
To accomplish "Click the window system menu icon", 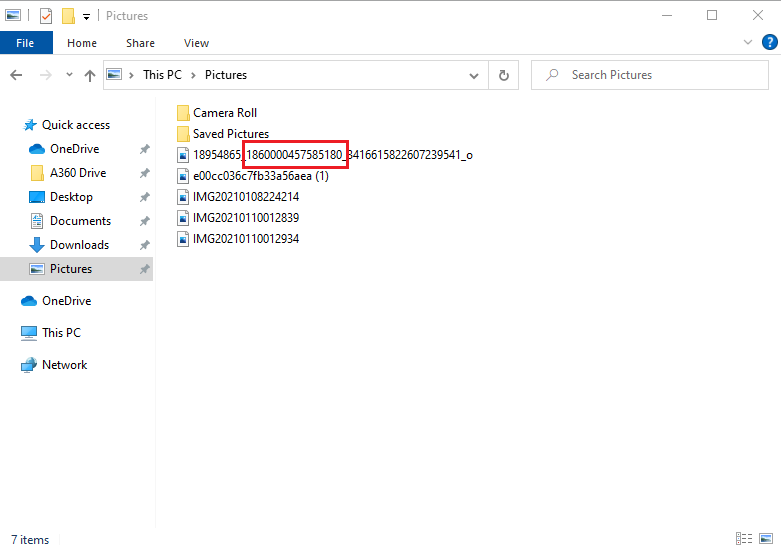I will point(13,15).
